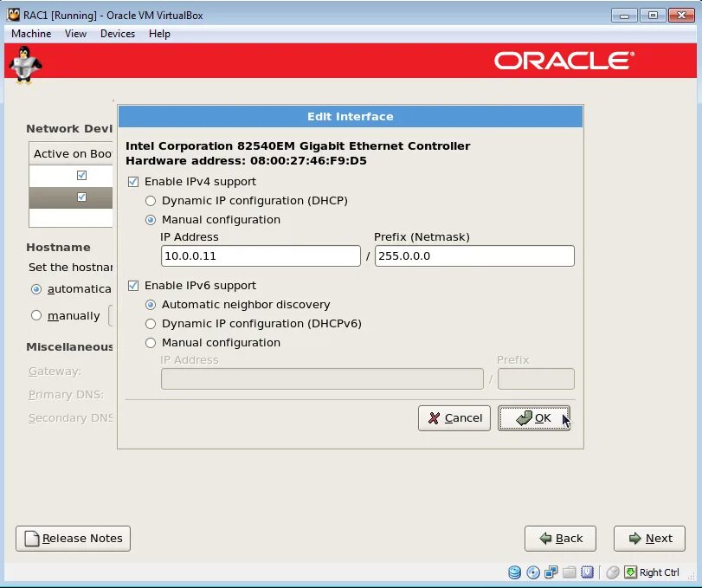Click the disabled IPv6 Prefix field
The width and height of the screenshot is (702, 588).
[x=536, y=378]
